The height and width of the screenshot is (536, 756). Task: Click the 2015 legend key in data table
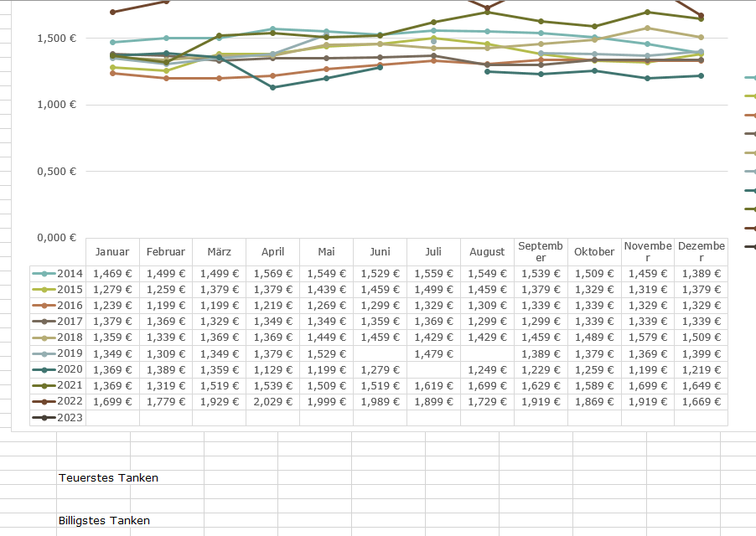[x=44, y=290]
